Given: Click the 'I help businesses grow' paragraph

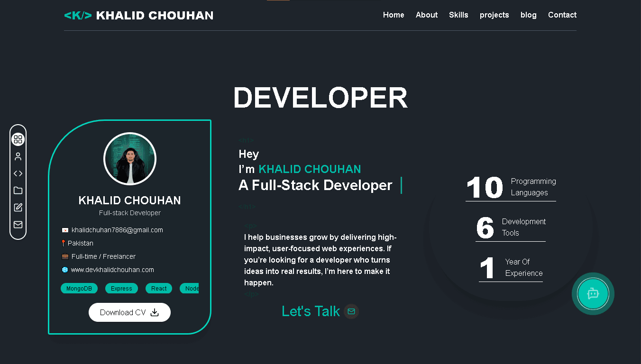Looking at the screenshot, I should point(320,260).
